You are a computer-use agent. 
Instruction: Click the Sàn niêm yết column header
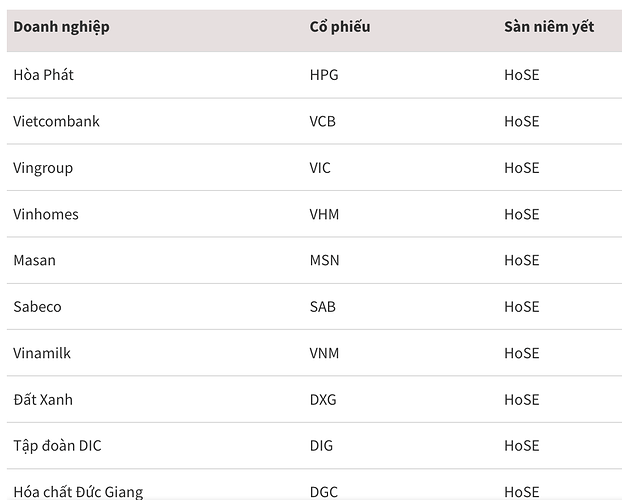coord(548,27)
